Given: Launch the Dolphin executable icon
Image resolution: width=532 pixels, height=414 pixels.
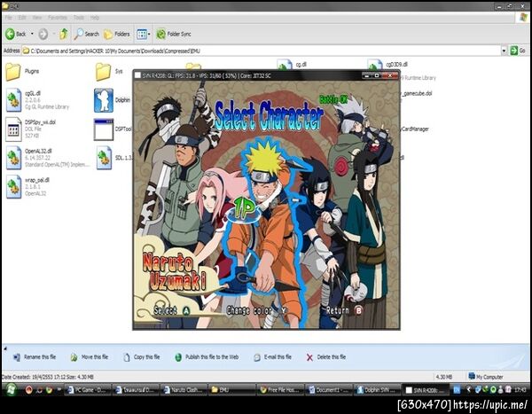Looking at the screenshot, I should 104,100.
